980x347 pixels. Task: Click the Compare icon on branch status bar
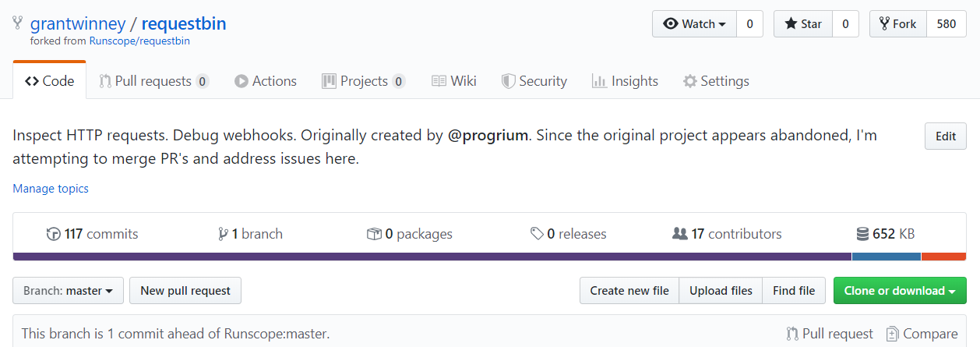[892, 334]
